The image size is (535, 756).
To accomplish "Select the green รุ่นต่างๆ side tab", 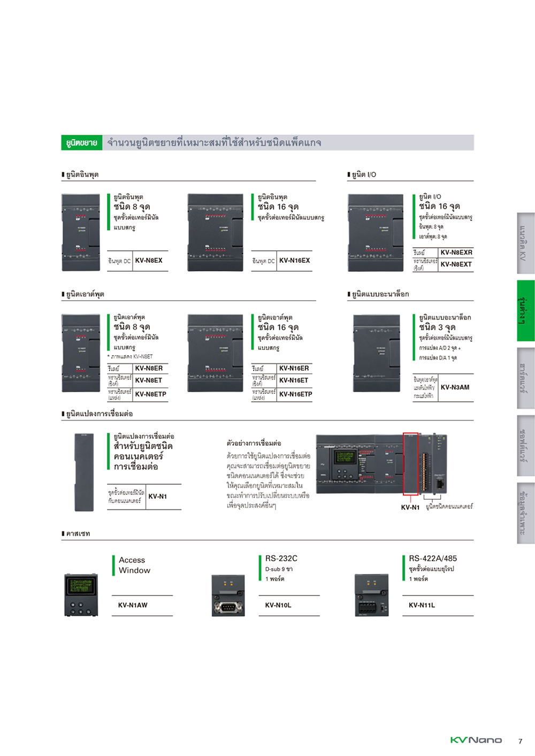I will point(525,311).
